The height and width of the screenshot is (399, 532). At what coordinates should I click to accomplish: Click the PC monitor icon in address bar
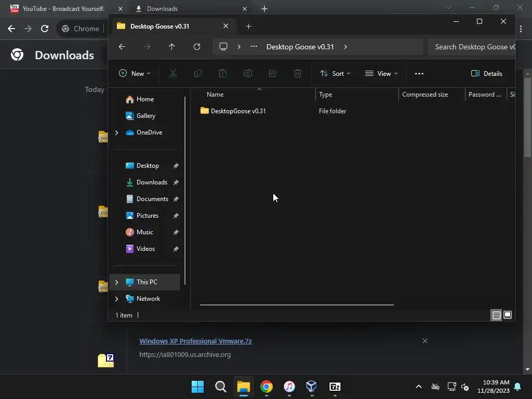(x=223, y=46)
